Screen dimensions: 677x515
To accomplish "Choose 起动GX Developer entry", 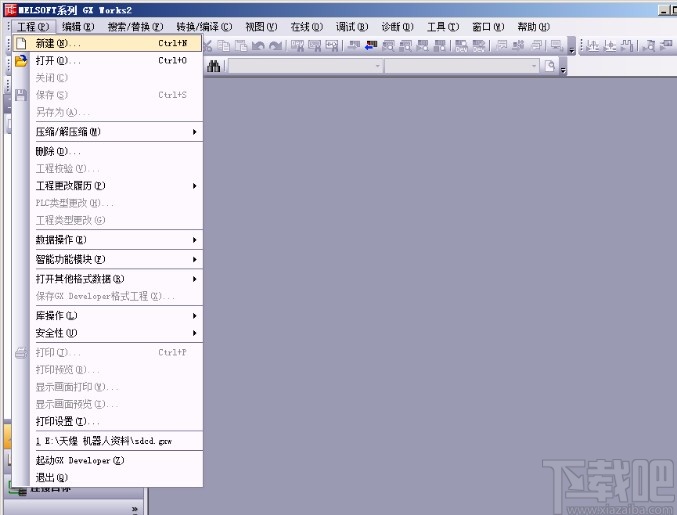I will pyautogui.click(x=116, y=461).
